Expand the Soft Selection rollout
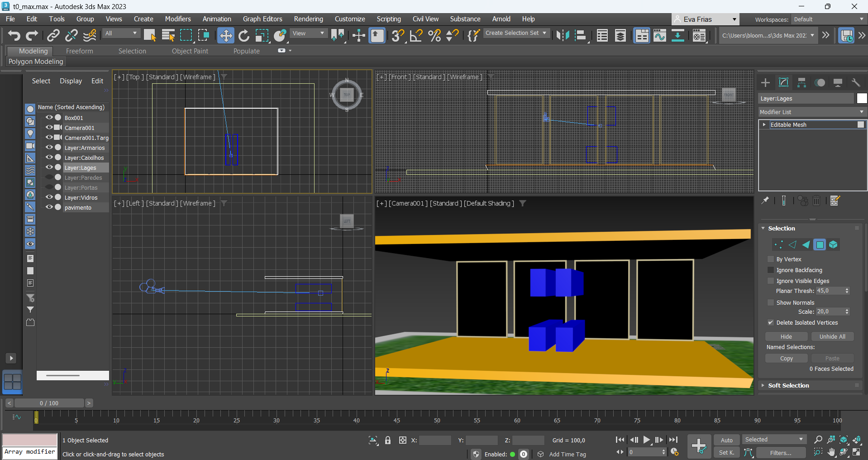 click(788, 385)
